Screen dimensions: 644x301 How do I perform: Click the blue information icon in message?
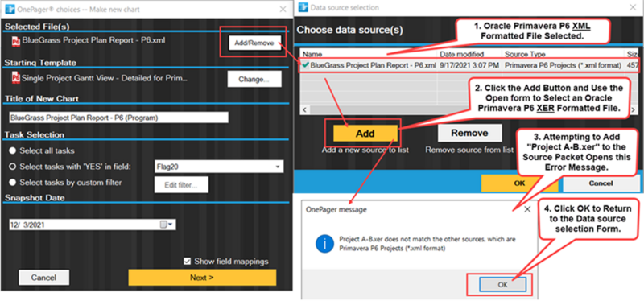coord(324,244)
